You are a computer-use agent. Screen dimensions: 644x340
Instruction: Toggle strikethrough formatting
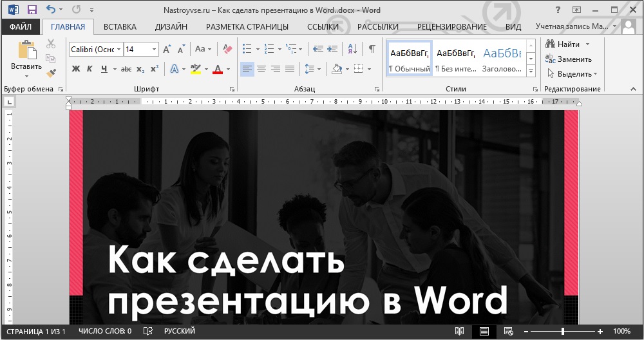click(x=126, y=69)
